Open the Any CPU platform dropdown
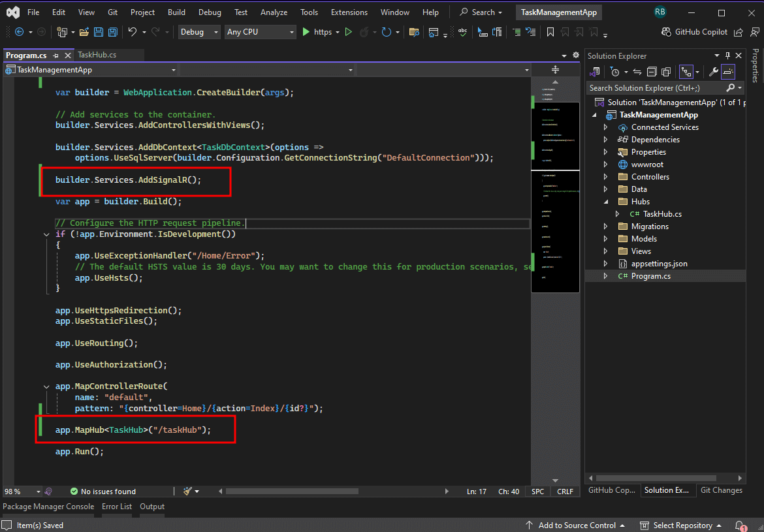Viewport: 764px width, 532px height. coord(261,32)
